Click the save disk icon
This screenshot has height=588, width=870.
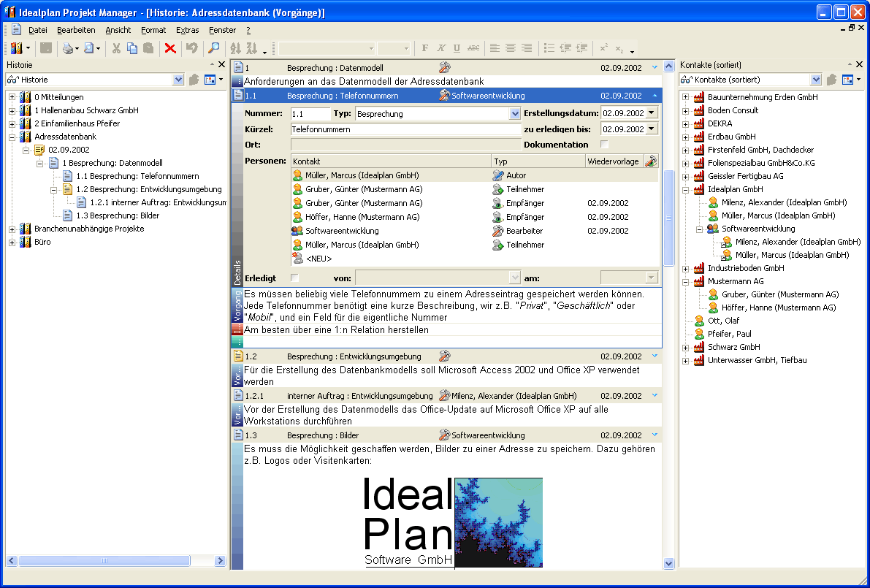click(x=46, y=49)
